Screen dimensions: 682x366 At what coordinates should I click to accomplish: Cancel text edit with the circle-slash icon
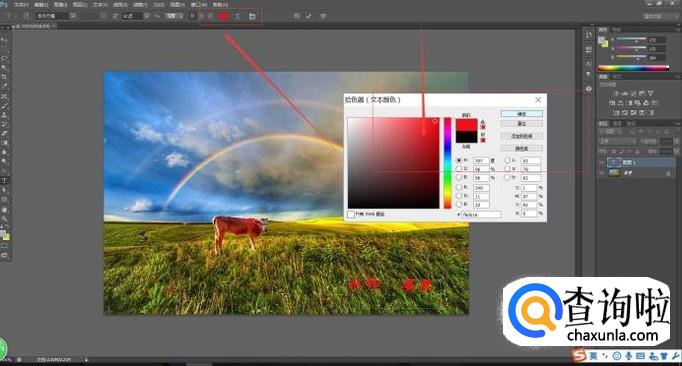click(x=297, y=16)
